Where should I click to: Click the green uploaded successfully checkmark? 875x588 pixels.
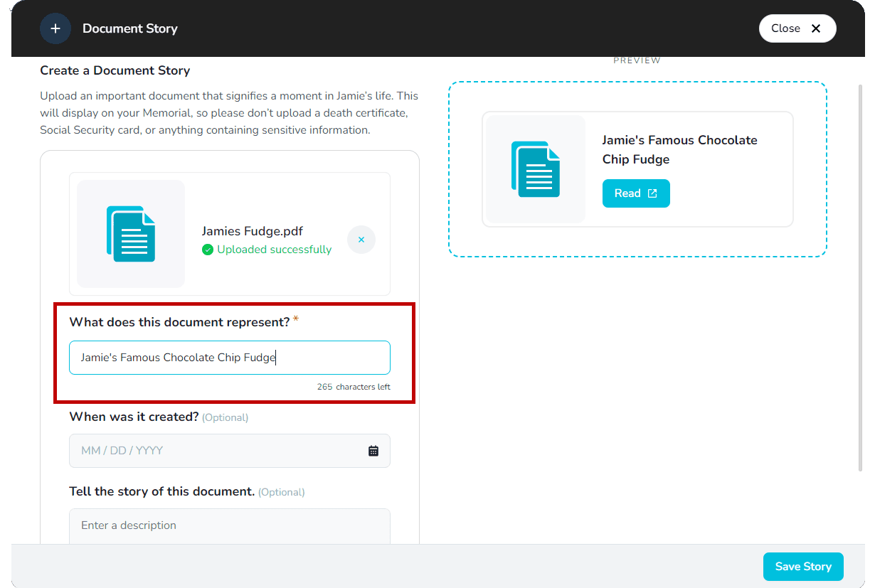pyautogui.click(x=208, y=250)
